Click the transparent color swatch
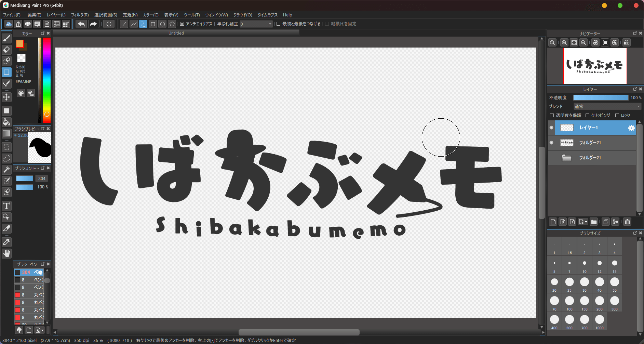 point(21,58)
